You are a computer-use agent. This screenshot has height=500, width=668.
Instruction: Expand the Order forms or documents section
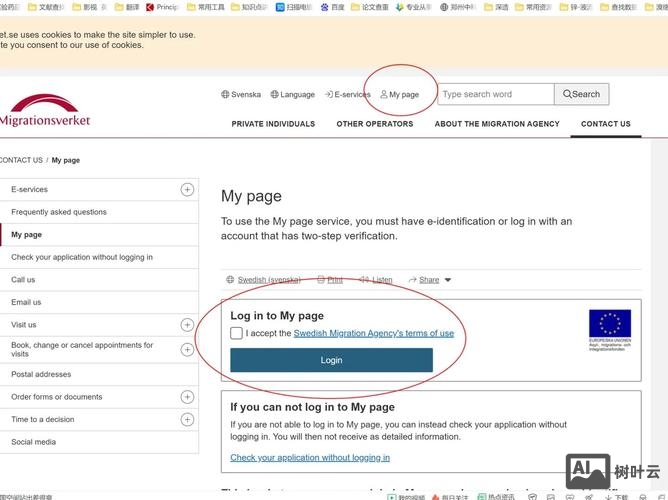pos(187,397)
